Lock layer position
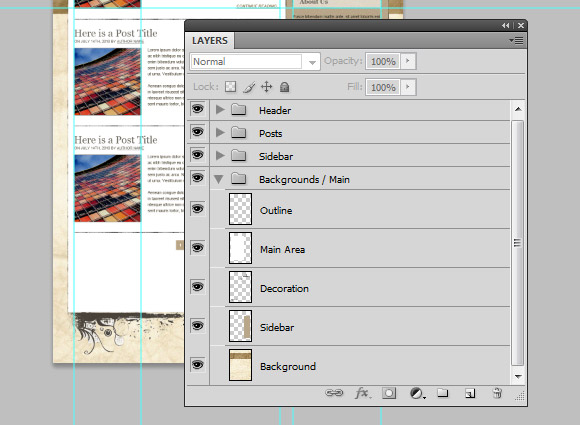Image resolution: width=580 pixels, height=425 pixels. point(266,87)
